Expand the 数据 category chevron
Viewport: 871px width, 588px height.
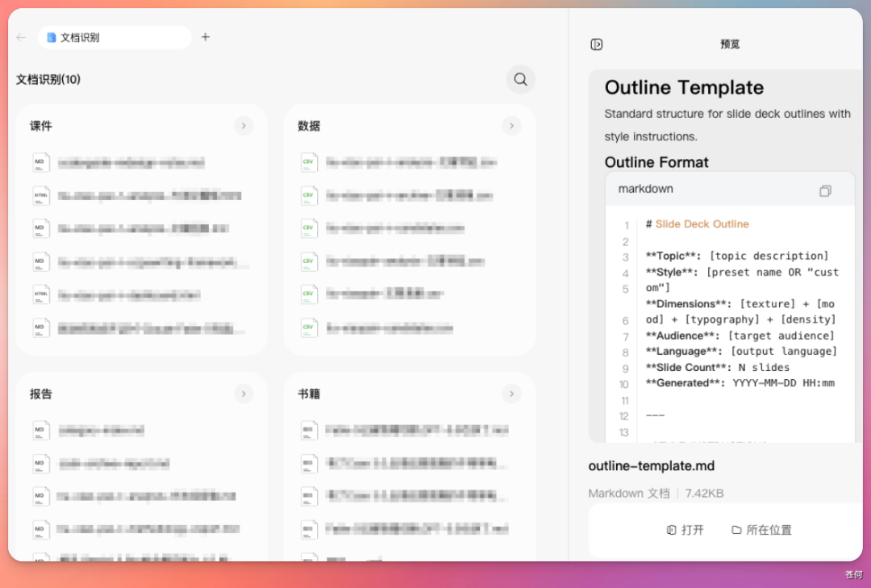coord(511,126)
